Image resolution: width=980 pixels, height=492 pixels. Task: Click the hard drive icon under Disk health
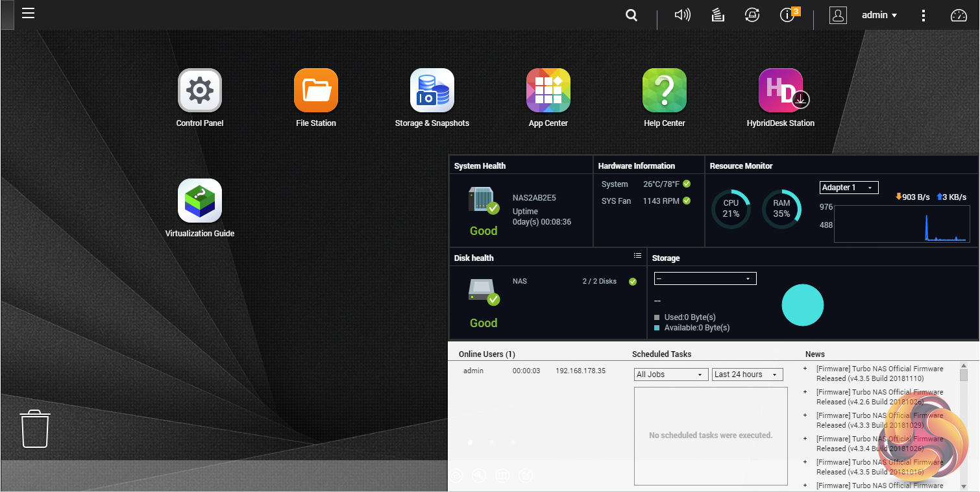coord(483,292)
